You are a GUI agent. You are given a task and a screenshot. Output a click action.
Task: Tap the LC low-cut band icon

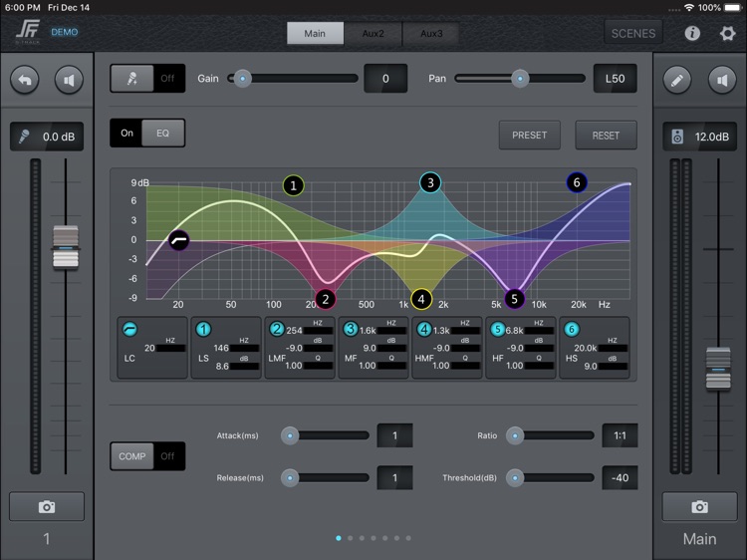[x=129, y=329]
